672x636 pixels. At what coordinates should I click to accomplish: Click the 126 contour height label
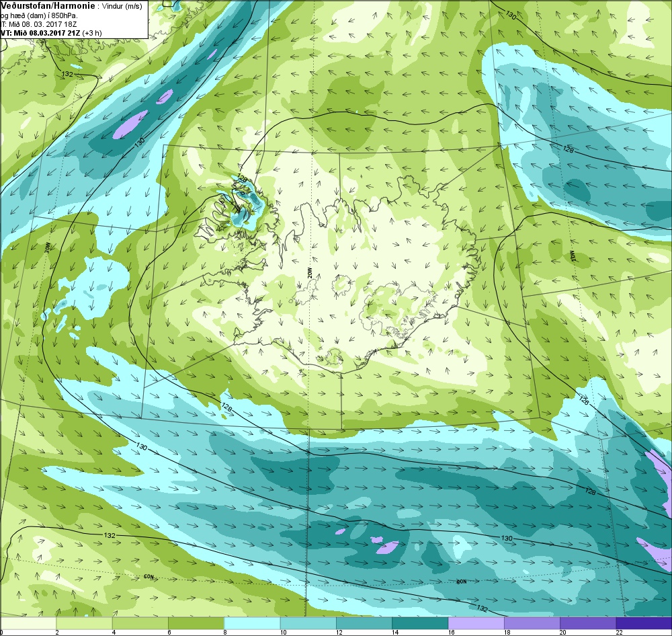(x=584, y=400)
